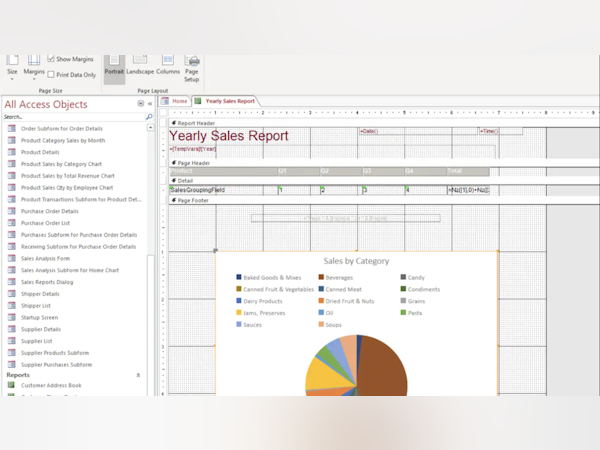Select the Page Header section bar
Viewport: 600px width, 450px height.
[384, 163]
